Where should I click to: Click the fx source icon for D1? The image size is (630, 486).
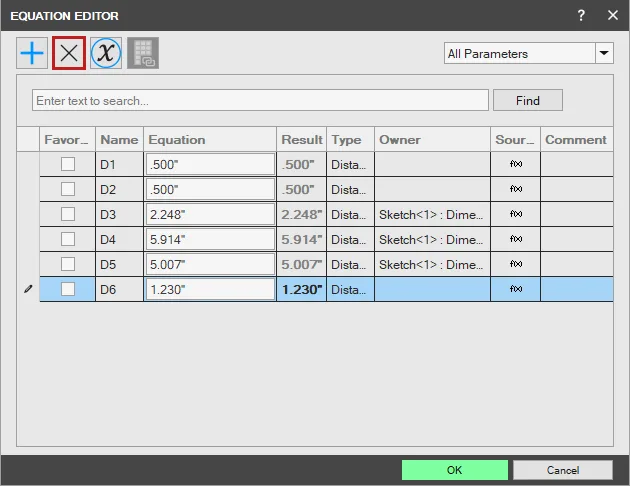(x=516, y=164)
